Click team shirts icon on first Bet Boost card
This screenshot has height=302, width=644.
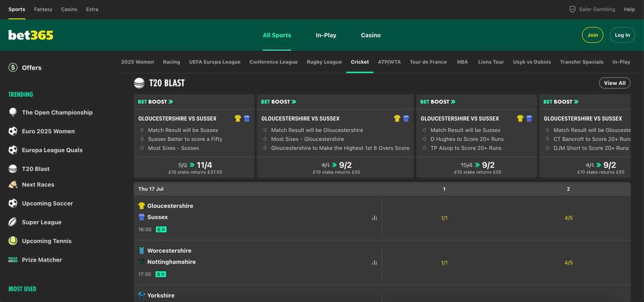tap(242, 118)
